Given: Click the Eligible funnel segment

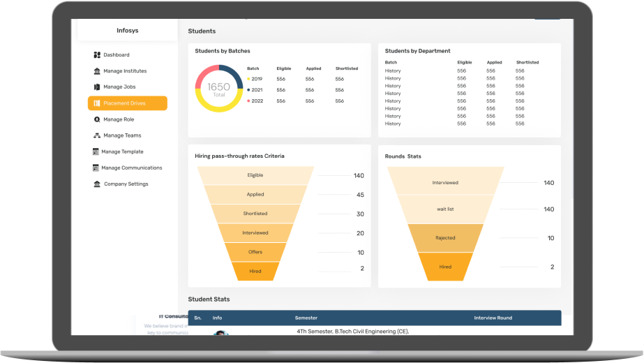Looking at the screenshot, I should tap(255, 175).
